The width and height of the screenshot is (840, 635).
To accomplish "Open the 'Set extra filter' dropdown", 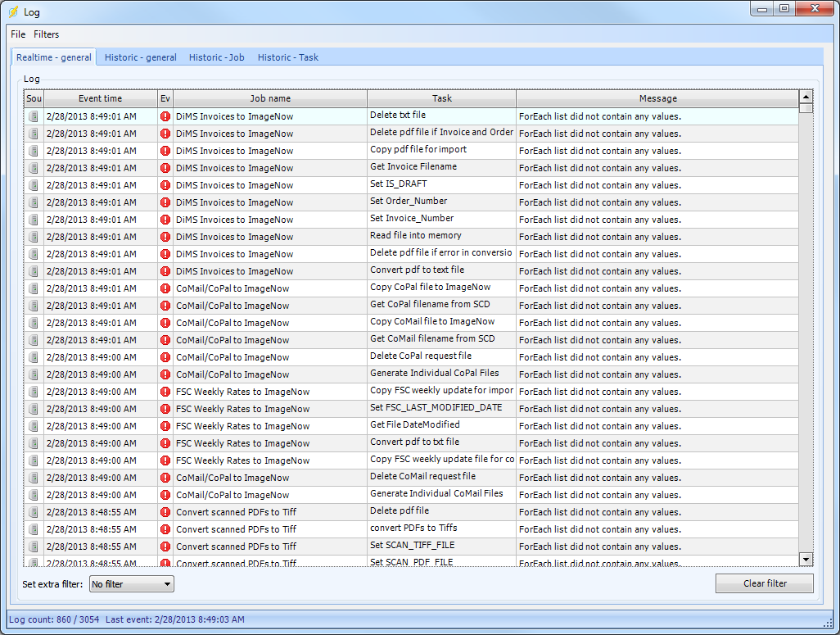I will pyautogui.click(x=132, y=584).
